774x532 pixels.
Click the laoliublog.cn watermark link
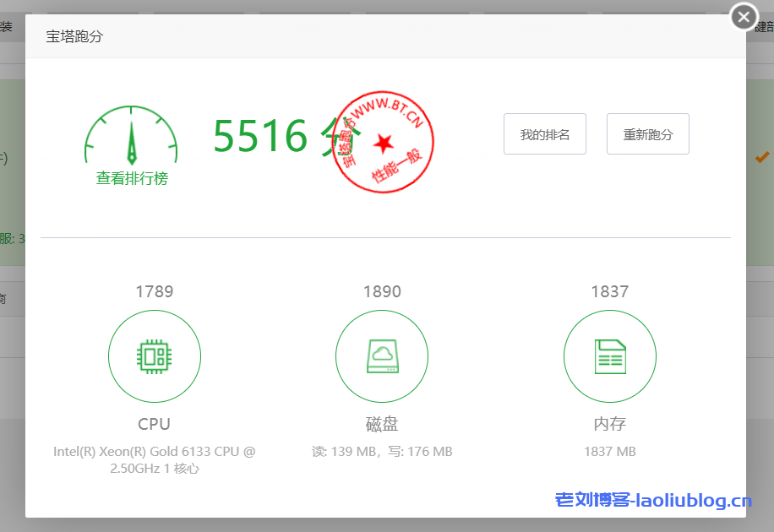pos(653,500)
